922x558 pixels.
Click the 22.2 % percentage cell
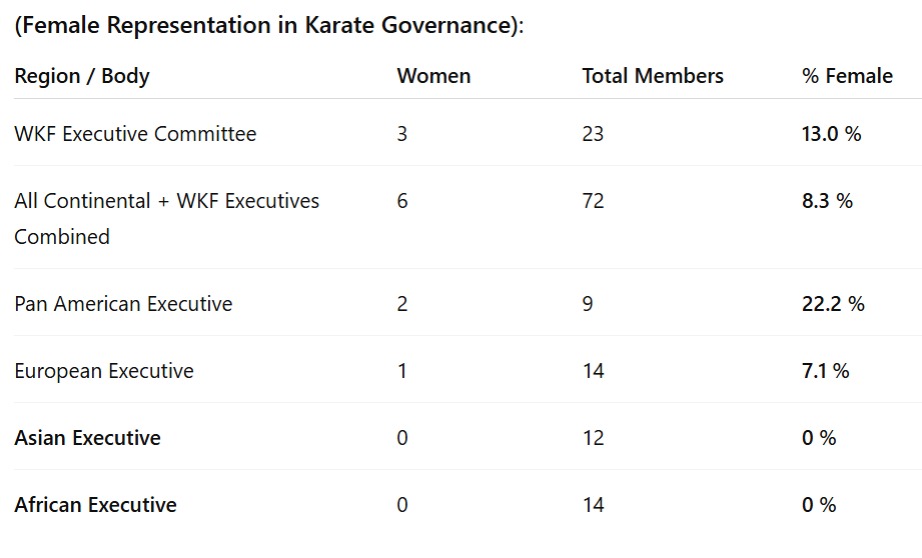(833, 304)
